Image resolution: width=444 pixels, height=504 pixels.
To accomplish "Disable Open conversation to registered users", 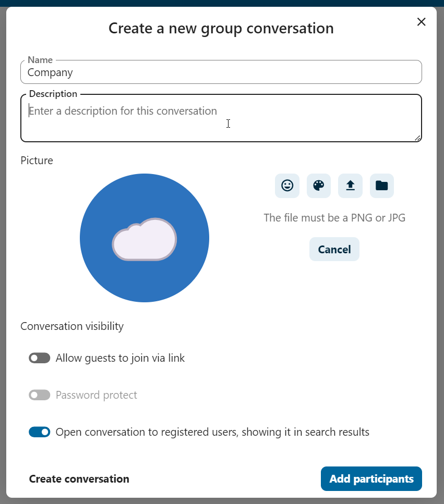I will click(40, 432).
